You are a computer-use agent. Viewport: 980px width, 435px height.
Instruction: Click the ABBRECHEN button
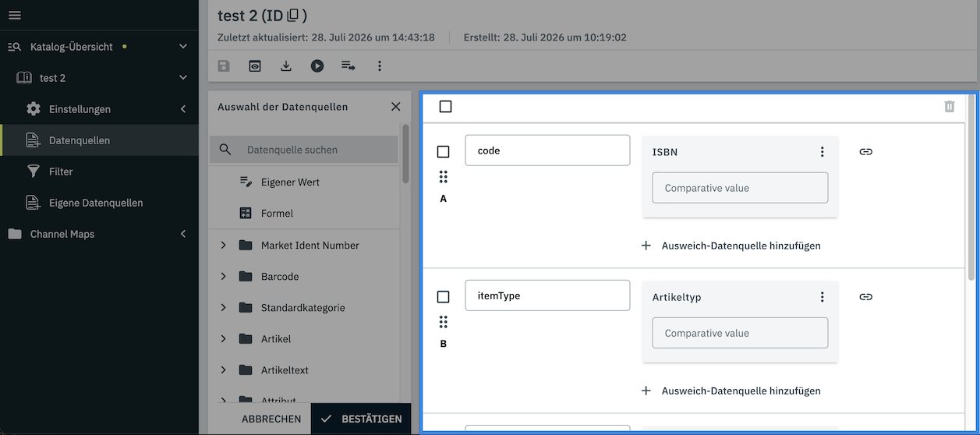tap(271, 419)
